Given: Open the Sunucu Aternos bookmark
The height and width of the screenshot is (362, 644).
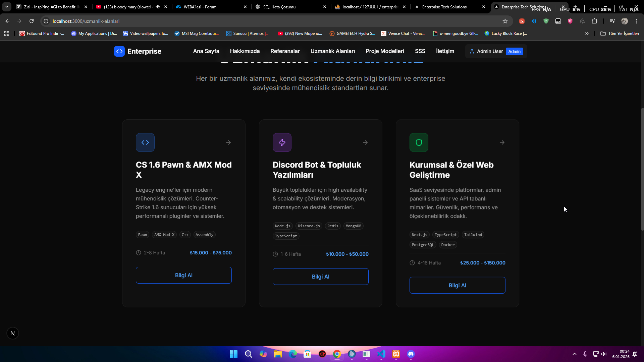Looking at the screenshot, I should click(248, 34).
